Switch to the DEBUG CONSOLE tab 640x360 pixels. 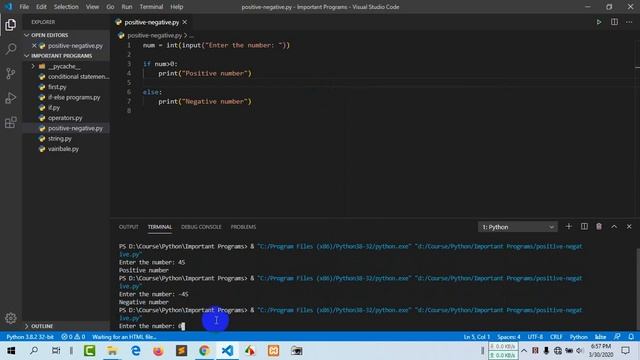click(x=201, y=227)
